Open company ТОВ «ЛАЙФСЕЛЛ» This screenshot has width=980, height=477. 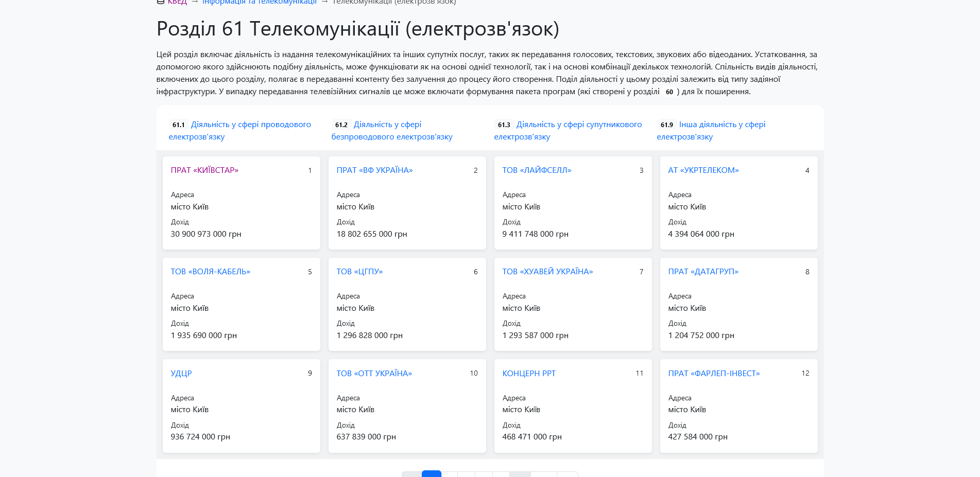[x=537, y=170]
